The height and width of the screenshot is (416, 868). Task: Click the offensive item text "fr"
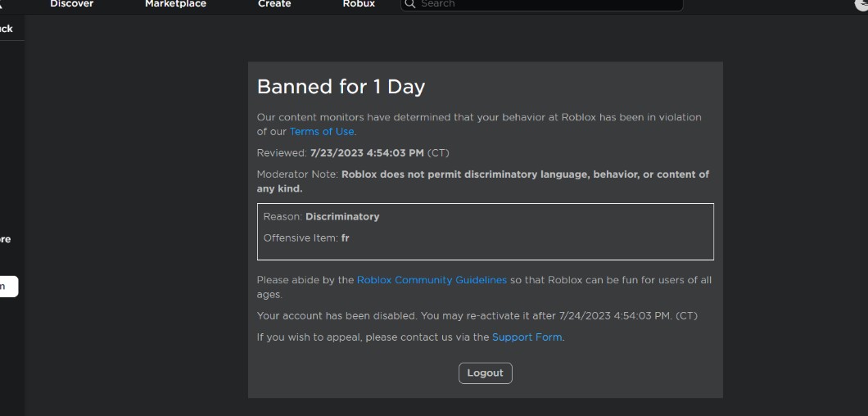click(346, 238)
